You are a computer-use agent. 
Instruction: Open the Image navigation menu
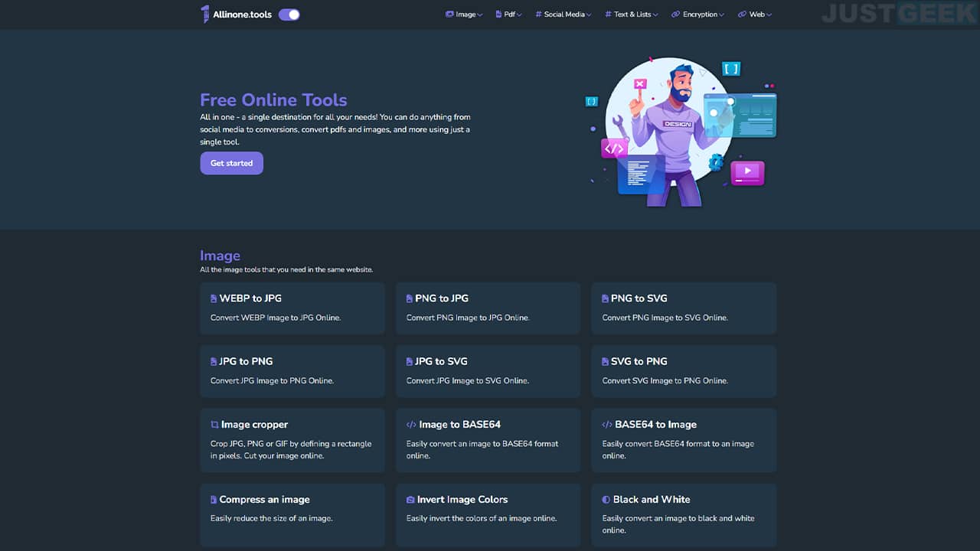(464, 15)
